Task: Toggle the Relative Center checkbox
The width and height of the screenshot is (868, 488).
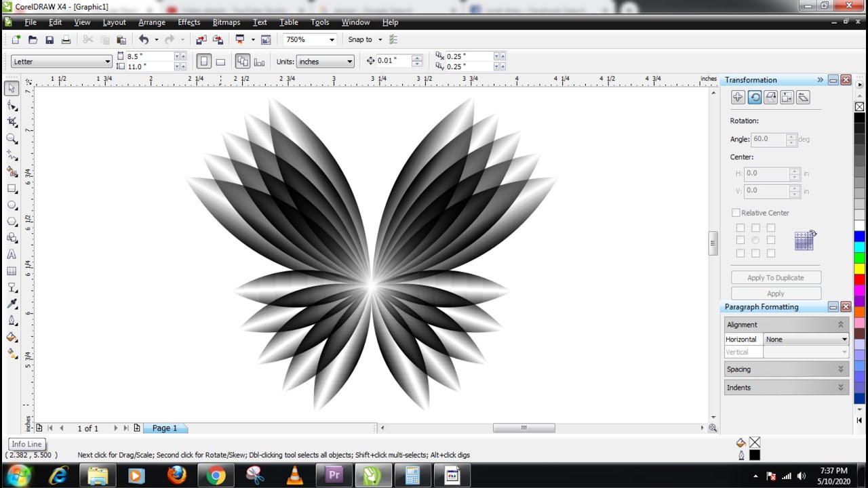Action: tap(736, 213)
